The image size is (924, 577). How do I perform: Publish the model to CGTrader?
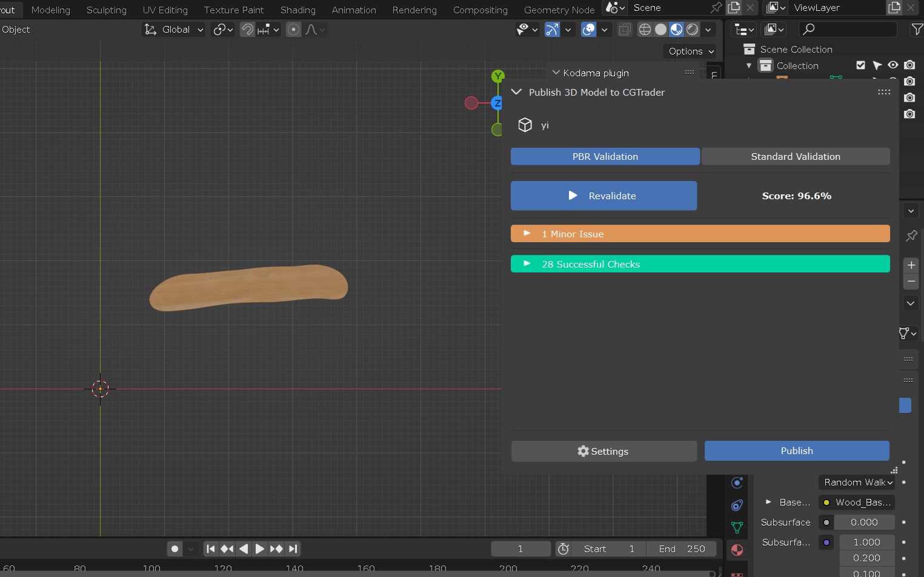[x=797, y=451]
